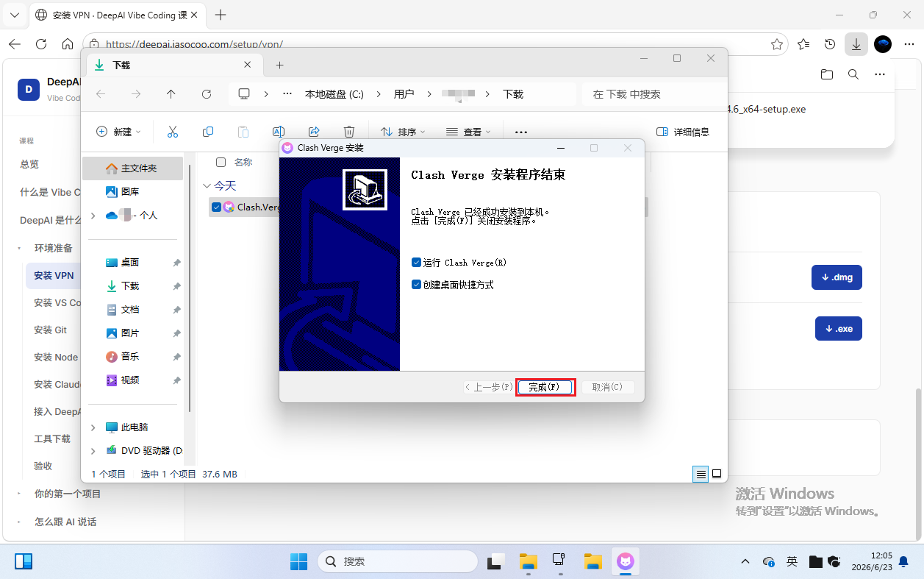The height and width of the screenshot is (579, 924).
Task: Click the favorites star icon in Edge address bar
Action: [777, 44]
